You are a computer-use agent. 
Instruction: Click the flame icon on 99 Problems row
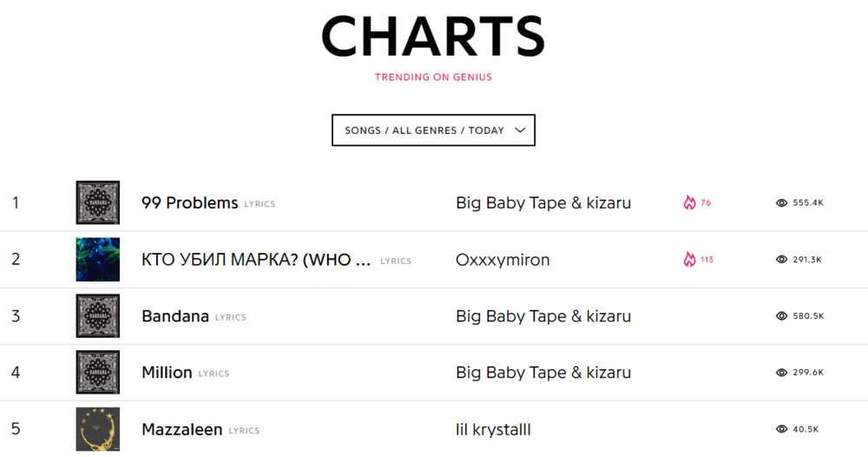pos(689,202)
